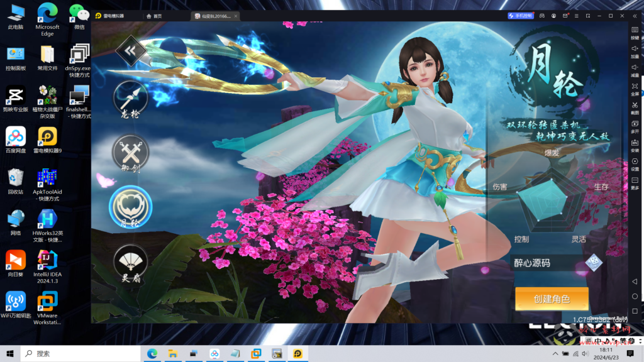The width and height of the screenshot is (644, 362).
Task: Click the 安装 APK install icon
Action: [x=635, y=142]
